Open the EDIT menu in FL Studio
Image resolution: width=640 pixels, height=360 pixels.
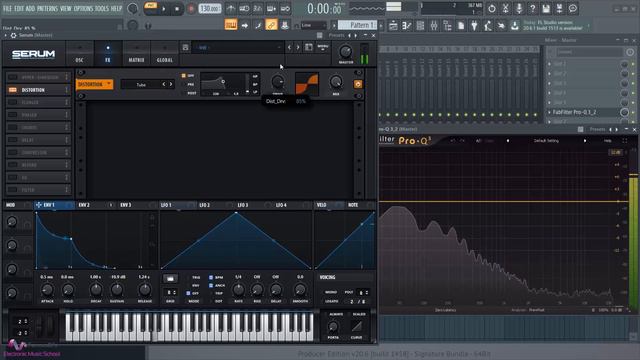click(19, 8)
